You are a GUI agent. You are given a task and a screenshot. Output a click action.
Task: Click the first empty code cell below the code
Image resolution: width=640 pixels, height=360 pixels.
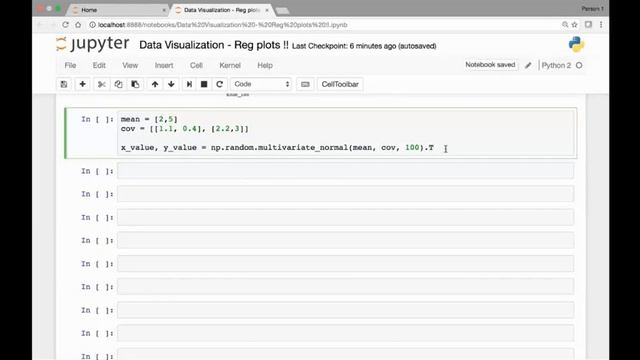[345, 171]
